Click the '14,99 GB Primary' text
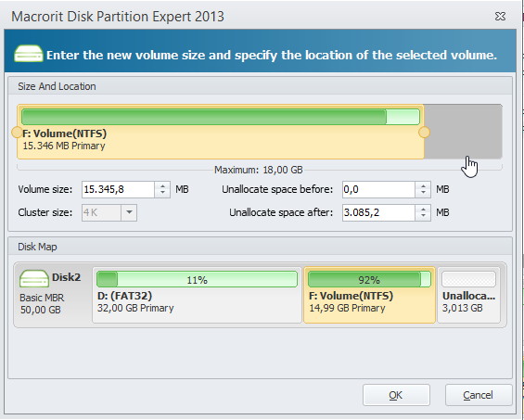The width and height of the screenshot is (524, 420). click(x=347, y=308)
